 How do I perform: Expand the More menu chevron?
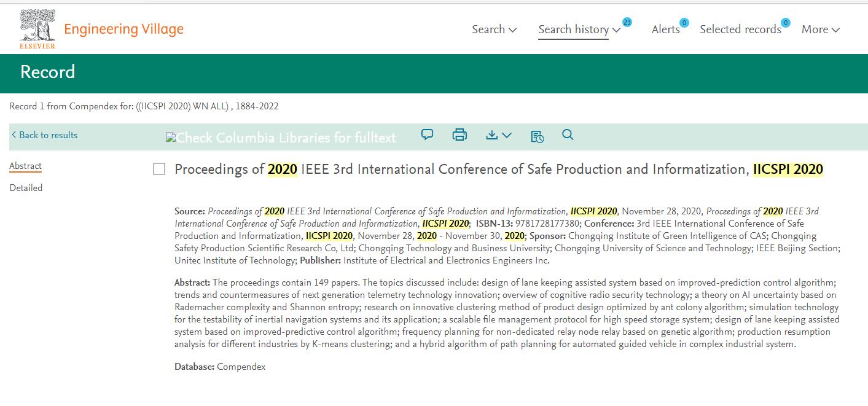click(x=837, y=29)
